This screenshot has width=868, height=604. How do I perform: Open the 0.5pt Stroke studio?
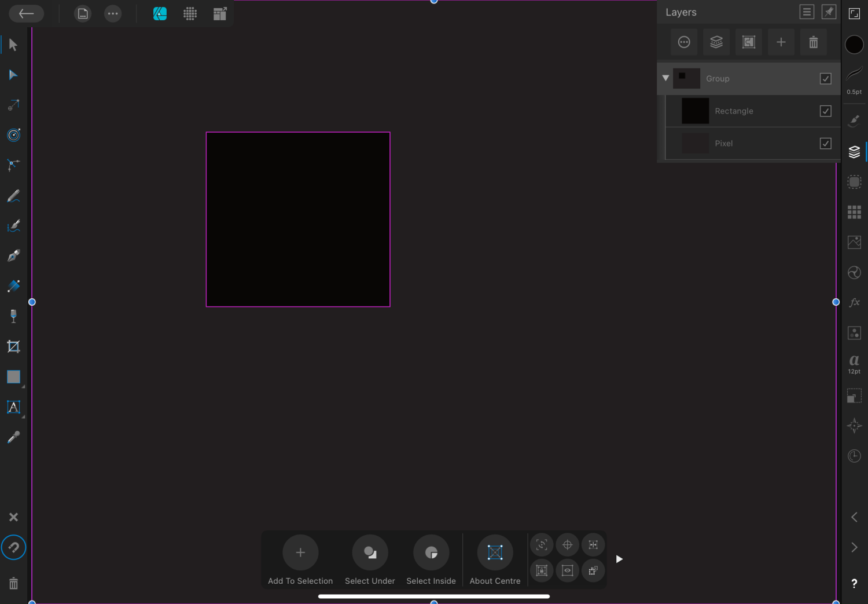[x=854, y=79]
